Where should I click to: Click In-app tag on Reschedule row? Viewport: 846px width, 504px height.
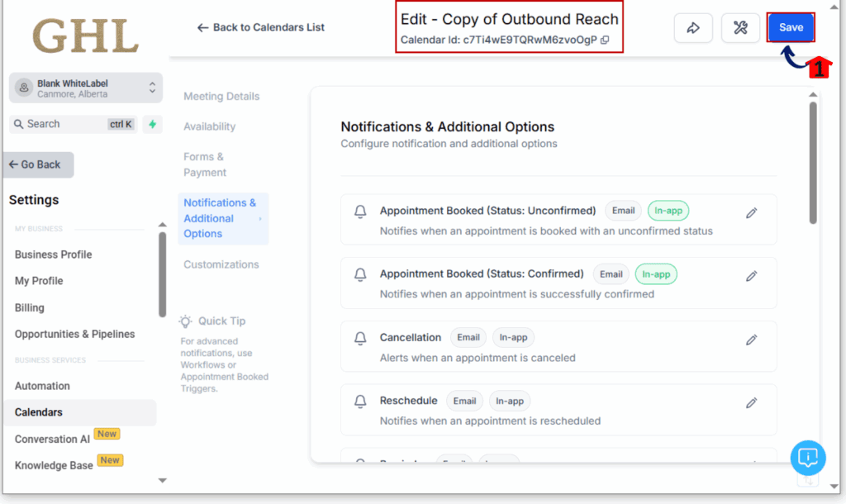tap(510, 401)
